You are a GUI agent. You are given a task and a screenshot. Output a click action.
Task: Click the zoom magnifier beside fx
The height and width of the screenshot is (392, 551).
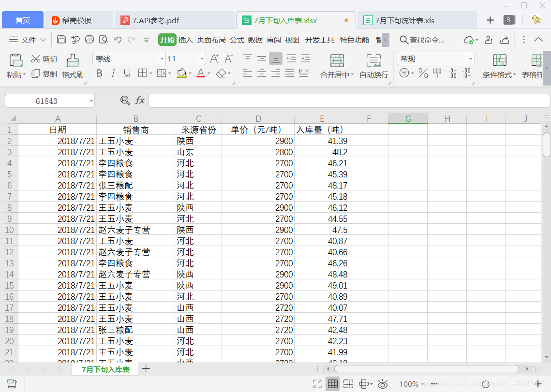125,101
